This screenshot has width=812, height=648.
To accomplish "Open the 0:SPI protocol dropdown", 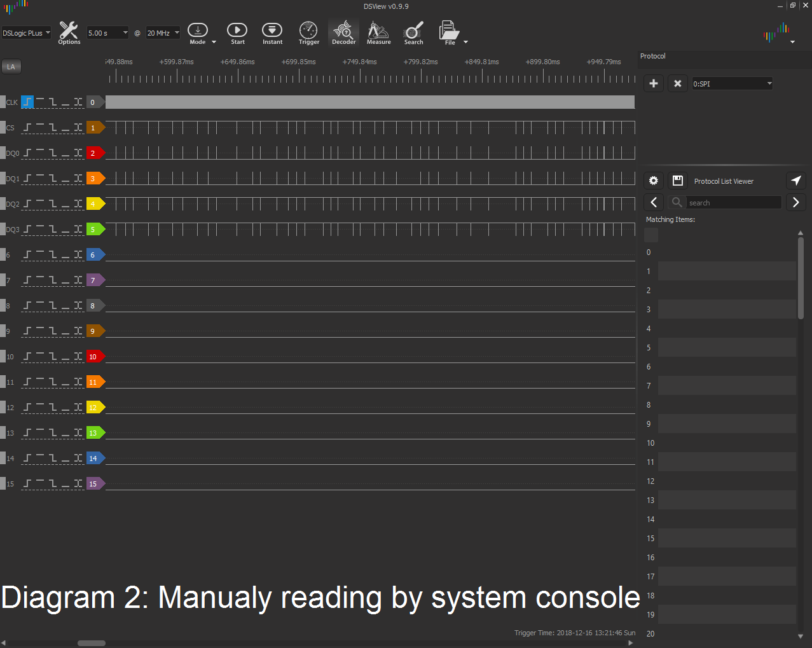I will tap(733, 84).
